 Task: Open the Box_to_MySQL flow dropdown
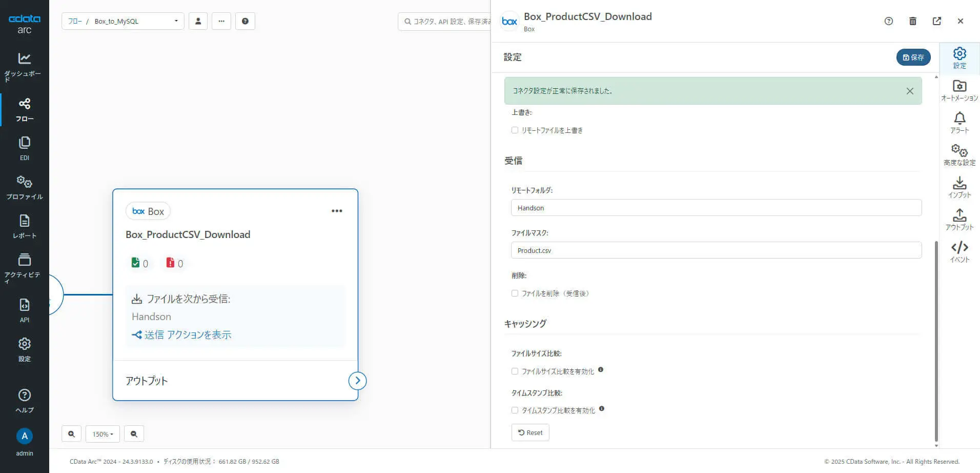135,21
